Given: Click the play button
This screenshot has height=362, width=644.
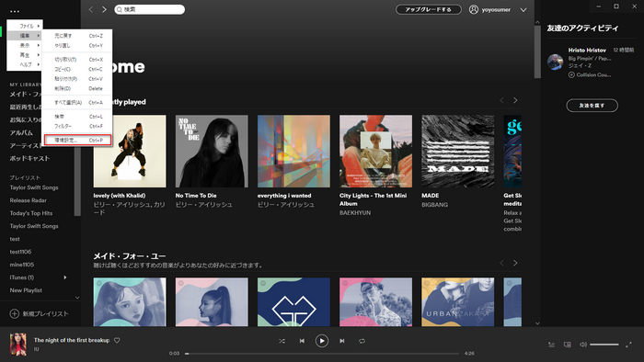Looking at the screenshot, I should (x=322, y=341).
